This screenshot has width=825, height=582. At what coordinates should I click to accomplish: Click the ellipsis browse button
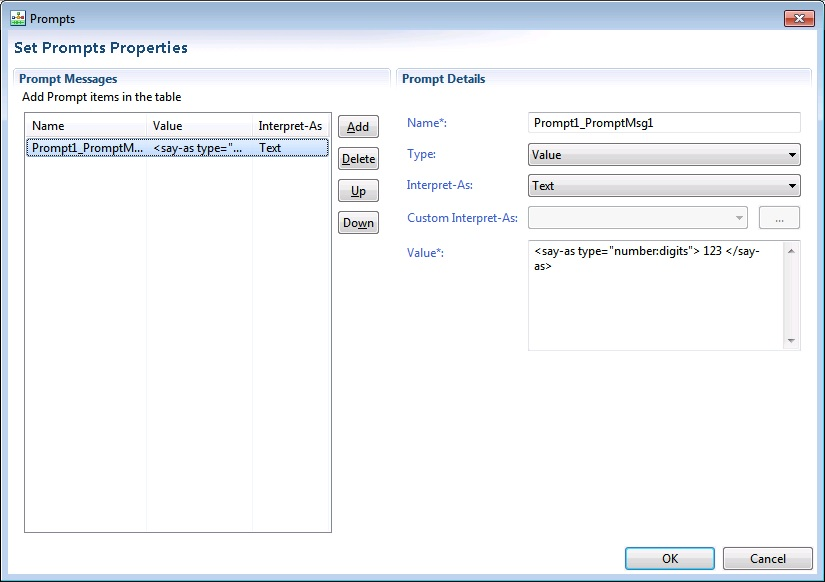(780, 218)
